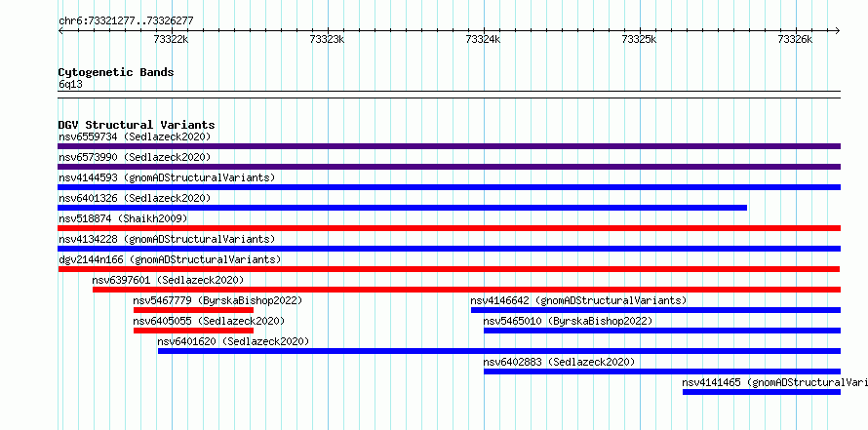Click nsv4134228 gnomADStructuralVariants label

(x=167, y=239)
